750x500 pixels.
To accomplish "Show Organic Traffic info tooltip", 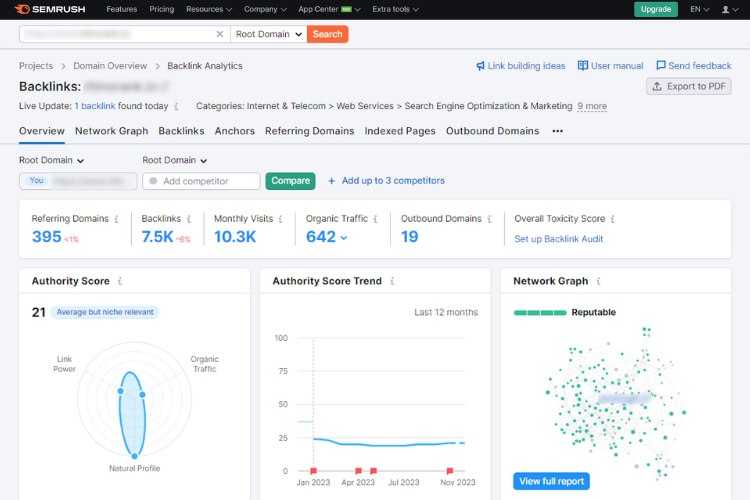I will point(375,219).
